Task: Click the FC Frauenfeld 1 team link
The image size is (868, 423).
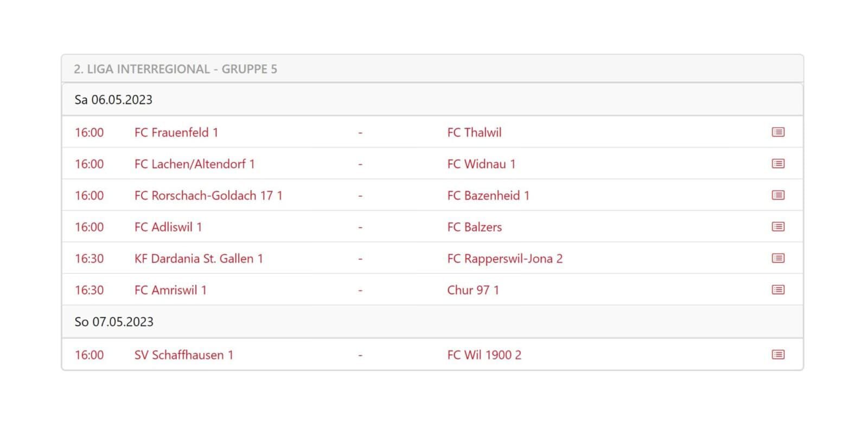Action: [176, 132]
